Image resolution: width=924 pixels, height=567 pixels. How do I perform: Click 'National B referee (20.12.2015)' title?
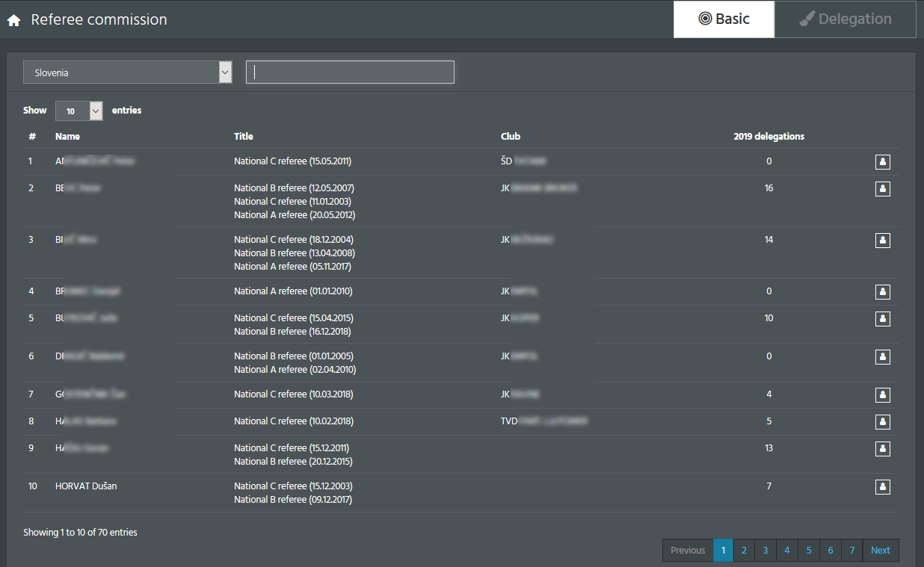(293, 462)
